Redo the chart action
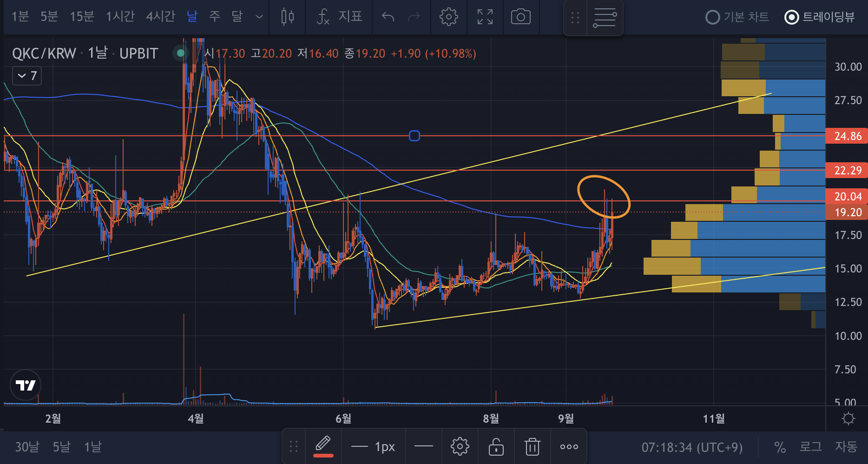This screenshot has height=464, width=868. click(414, 17)
